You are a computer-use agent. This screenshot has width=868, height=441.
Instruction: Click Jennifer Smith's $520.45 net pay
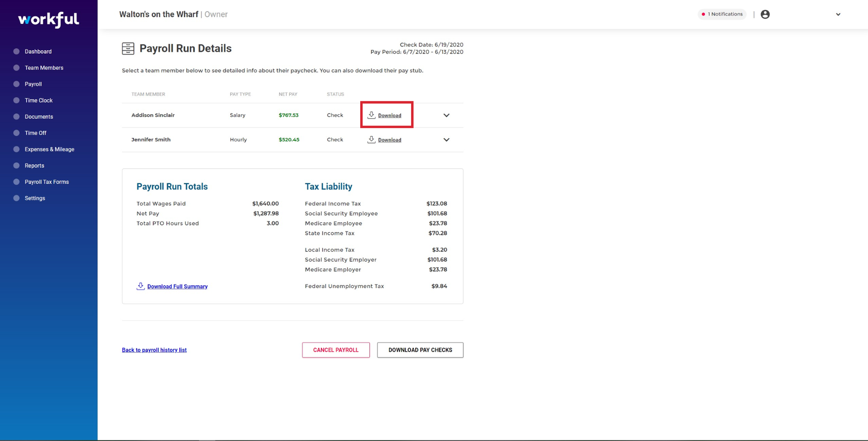[289, 139]
